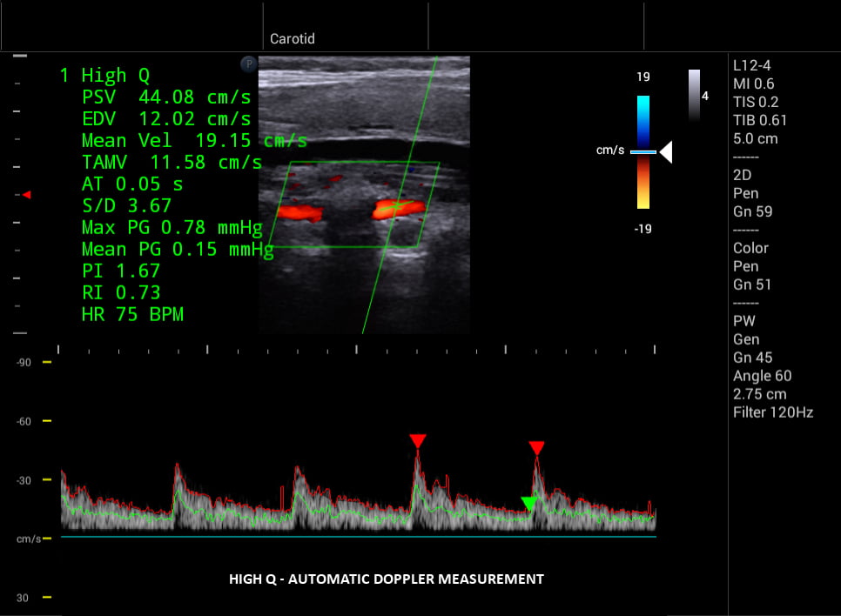Click the Color mode Gn 51 setting
This screenshot has width=841, height=616.
click(x=752, y=285)
